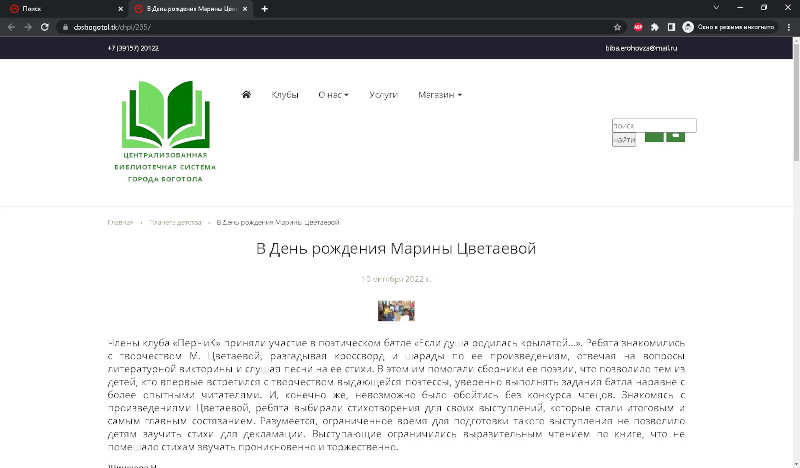Open the article photo thumbnail
Screen dimensions: 800x468
(x=396, y=311)
